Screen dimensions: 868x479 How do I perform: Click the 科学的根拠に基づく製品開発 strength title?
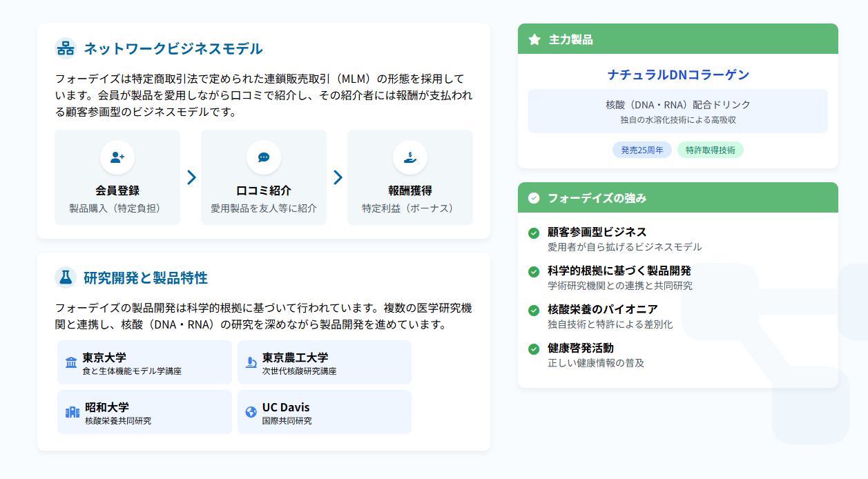[619, 271]
